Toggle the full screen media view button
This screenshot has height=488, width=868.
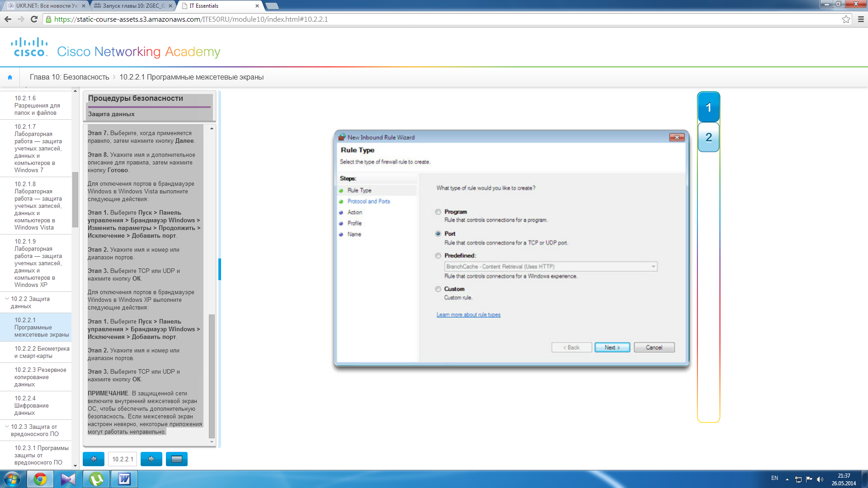pyautogui.click(x=177, y=459)
